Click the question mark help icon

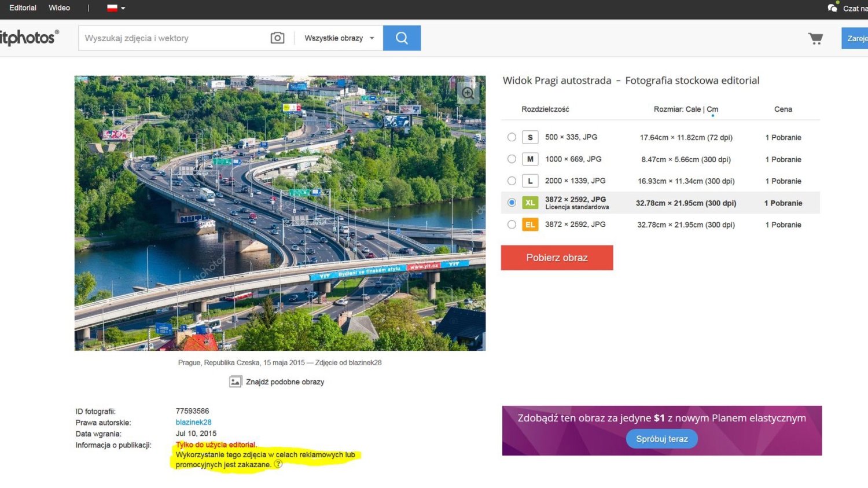pyautogui.click(x=278, y=464)
